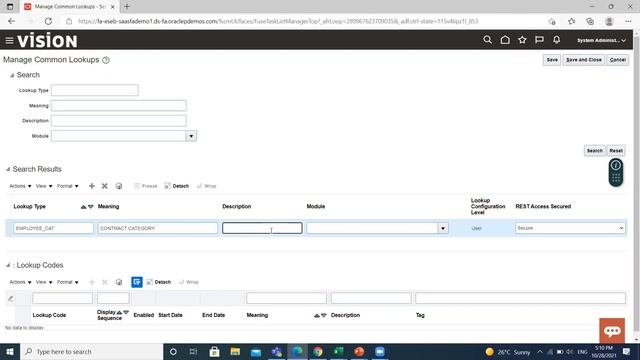Open Module dropdown in Search panel
The image size is (640, 360).
191,136
